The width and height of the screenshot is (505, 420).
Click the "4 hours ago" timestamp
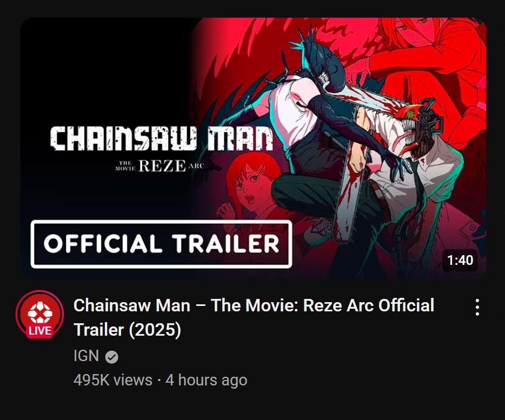[207, 380]
